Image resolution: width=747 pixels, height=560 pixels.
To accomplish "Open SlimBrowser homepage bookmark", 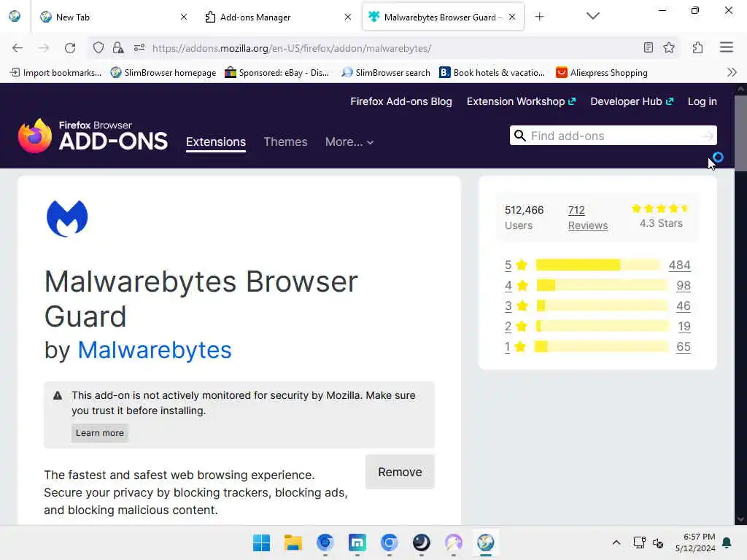I will 163,73.
